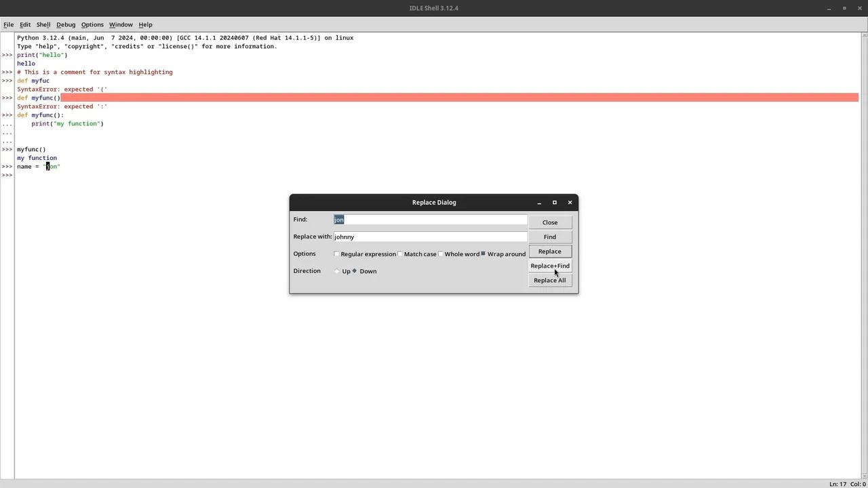Open the Window menu
868x488 pixels.
click(121, 24)
